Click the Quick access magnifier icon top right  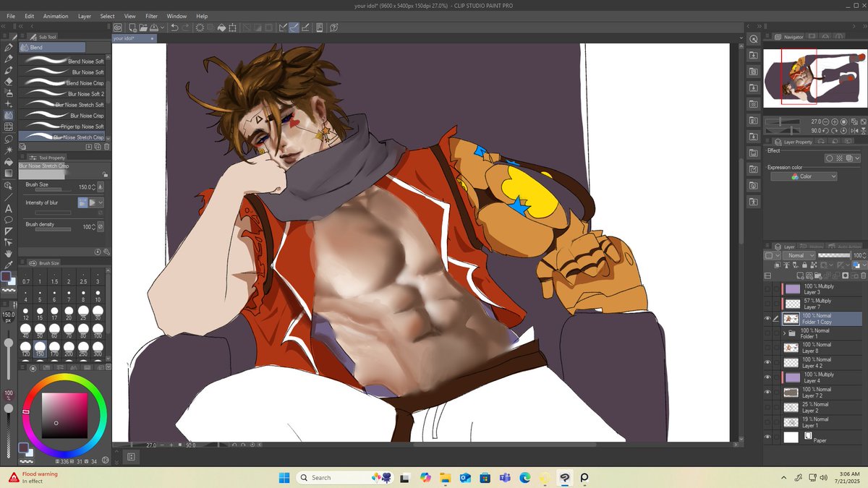(753, 39)
